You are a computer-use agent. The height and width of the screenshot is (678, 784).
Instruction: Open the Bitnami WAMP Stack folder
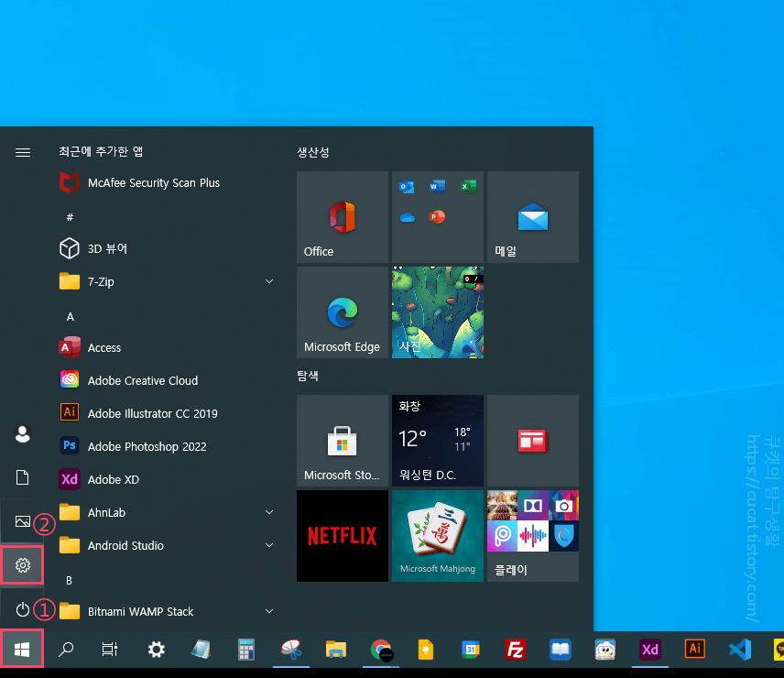pyautogui.click(x=168, y=611)
